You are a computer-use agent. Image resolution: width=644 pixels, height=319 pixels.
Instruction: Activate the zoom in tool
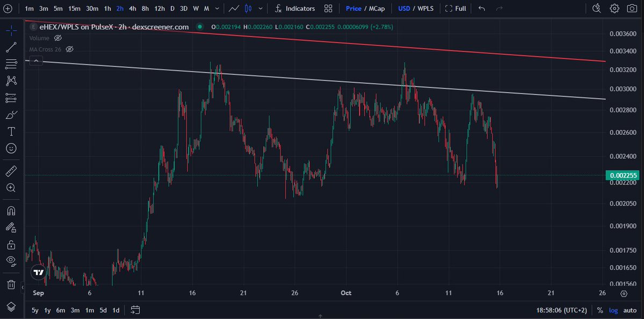pos(11,188)
